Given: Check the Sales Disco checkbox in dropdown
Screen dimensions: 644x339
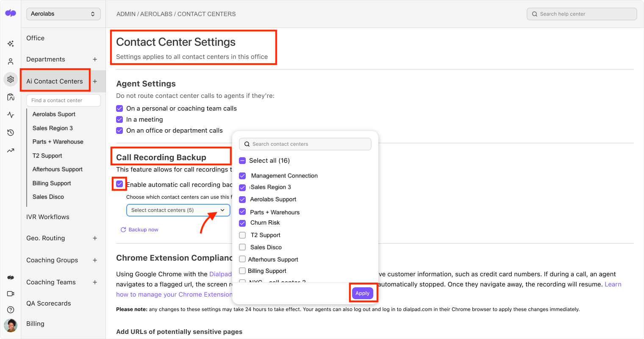Looking at the screenshot, I should [x=242, y=247].
